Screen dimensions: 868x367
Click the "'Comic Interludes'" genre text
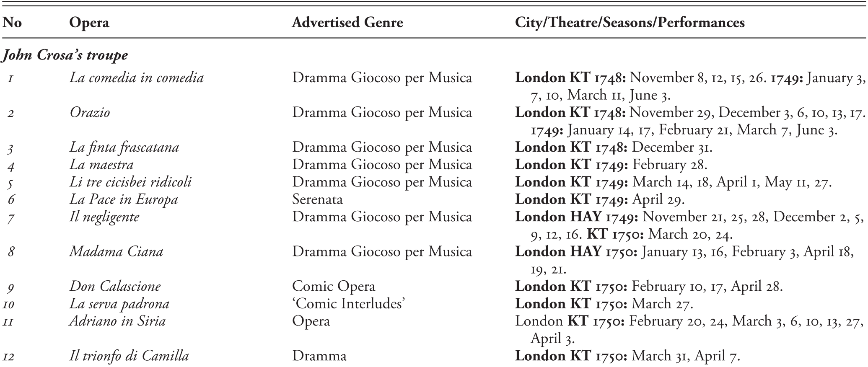click(x=348, y=304)
